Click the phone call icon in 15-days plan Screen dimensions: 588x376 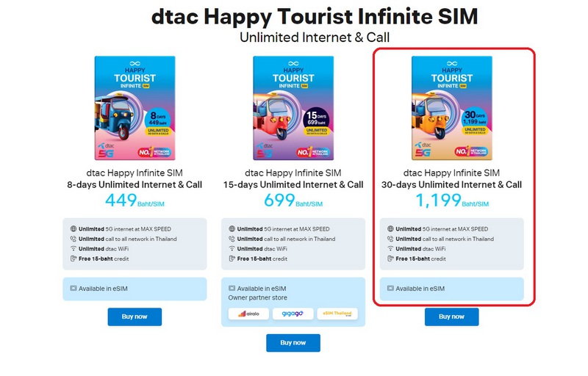pos(232,239)
